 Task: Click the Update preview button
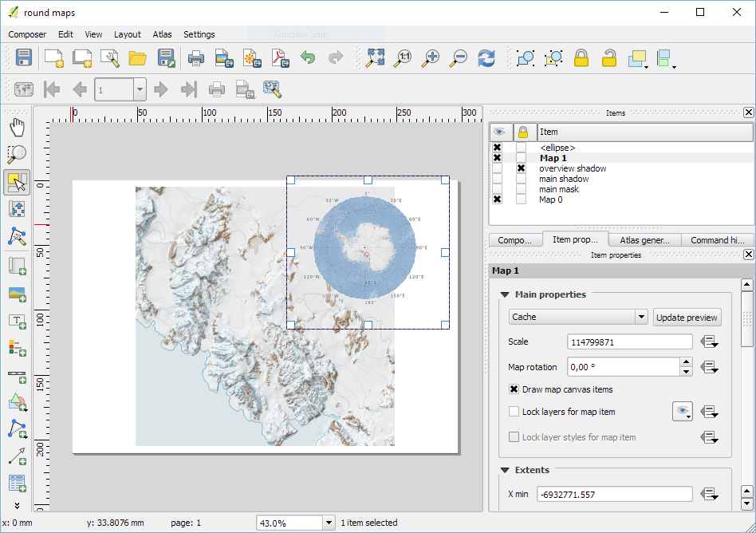[687, 317]
